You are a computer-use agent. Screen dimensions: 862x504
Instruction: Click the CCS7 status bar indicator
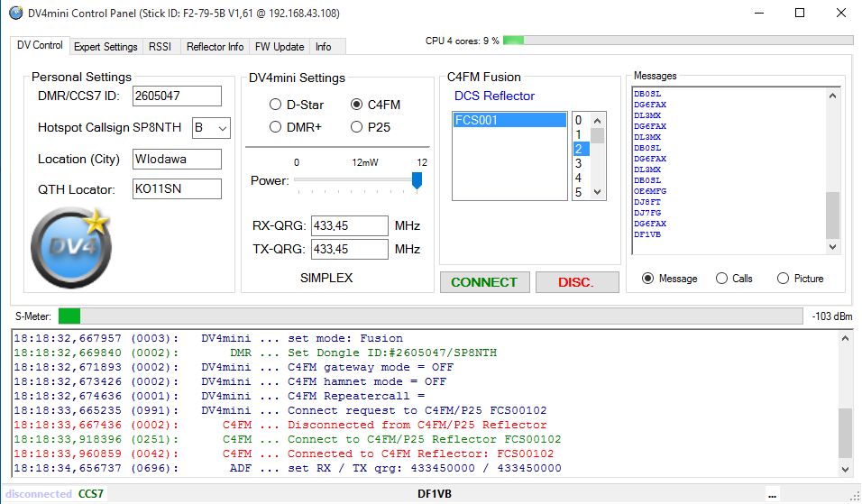pyautogui.click(x=91, y=493)
